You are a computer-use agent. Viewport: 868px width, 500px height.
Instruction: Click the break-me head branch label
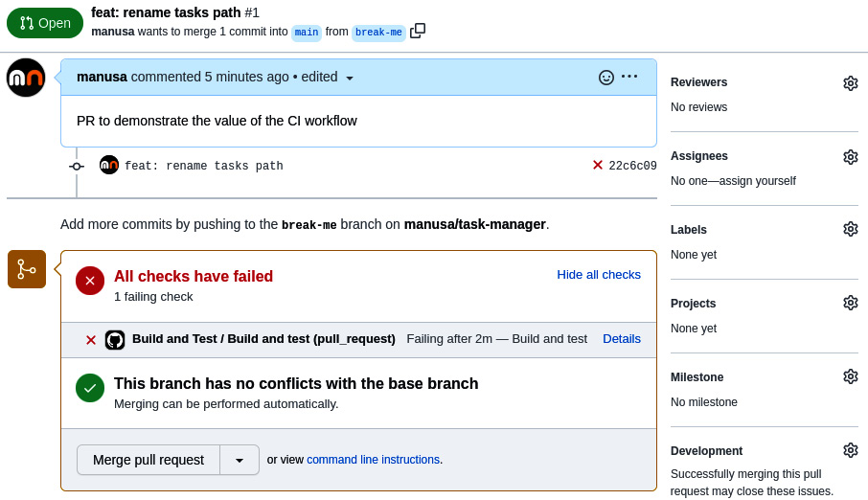(x=378, y=33)
